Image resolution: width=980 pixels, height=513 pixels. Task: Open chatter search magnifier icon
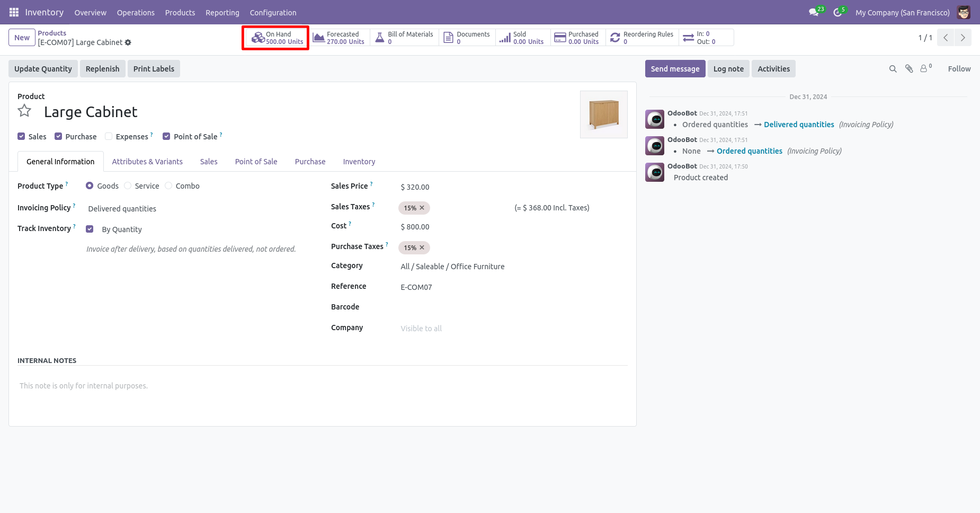(893, 69)
